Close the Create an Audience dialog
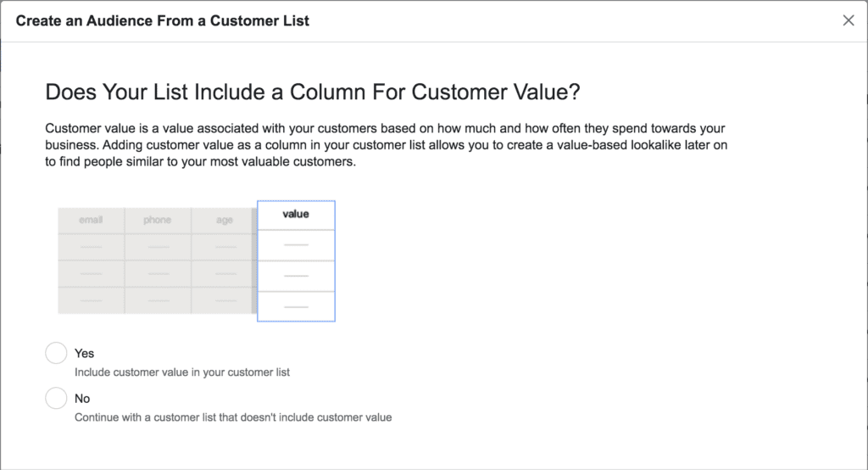Image resolution: width=868 pixels, height=470 pixels. coord(848,20)
